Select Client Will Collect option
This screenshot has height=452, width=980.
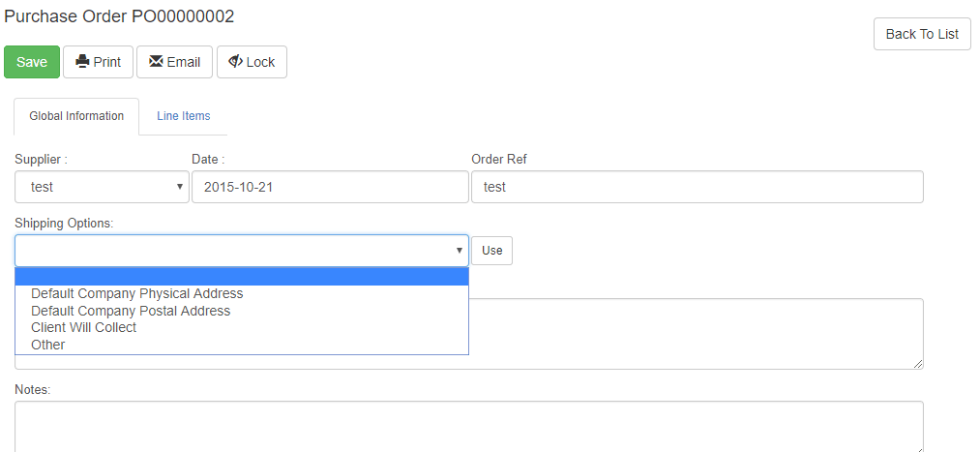pyautogui.click(x=84, y=327)
